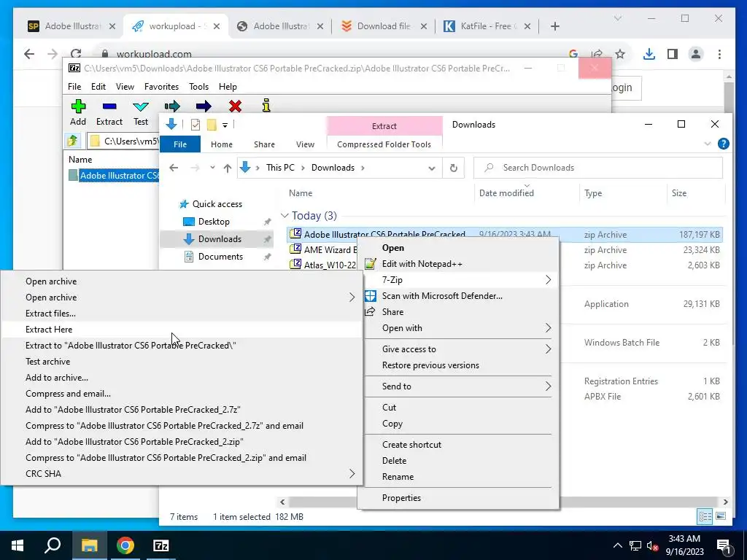Expand the Explorer ribbon chevron
This screenshot has width=747, height=560.
pyautogui.click(x=708, y=144)
